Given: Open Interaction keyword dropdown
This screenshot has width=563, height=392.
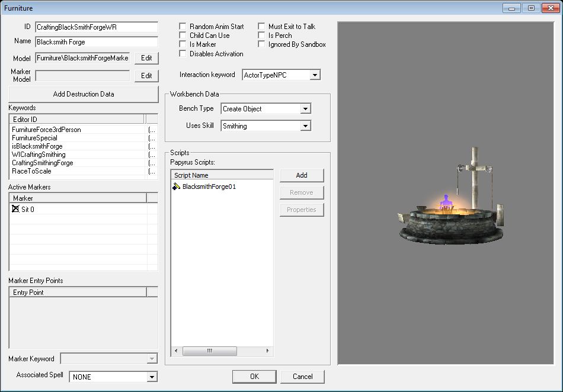Looking at the screenshot, I should pos(315,75).
